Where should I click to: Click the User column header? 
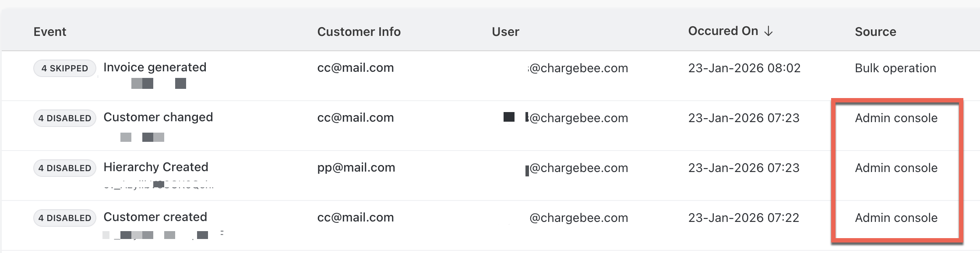505,32
